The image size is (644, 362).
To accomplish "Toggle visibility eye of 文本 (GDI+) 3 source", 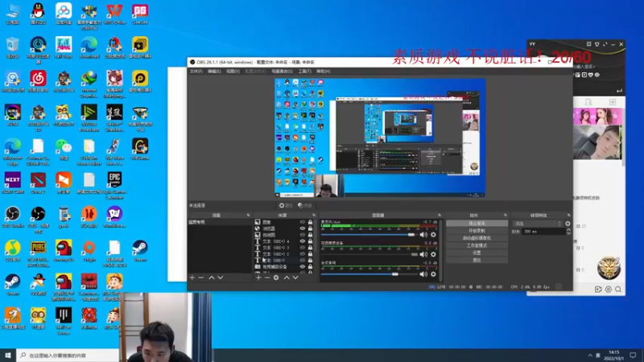I will click(x=303, y=248).
